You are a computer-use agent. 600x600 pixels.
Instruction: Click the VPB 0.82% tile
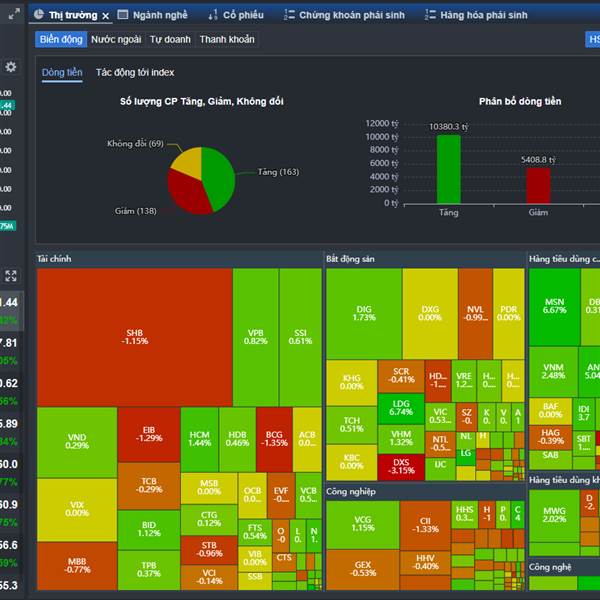[x=256, y=337]
